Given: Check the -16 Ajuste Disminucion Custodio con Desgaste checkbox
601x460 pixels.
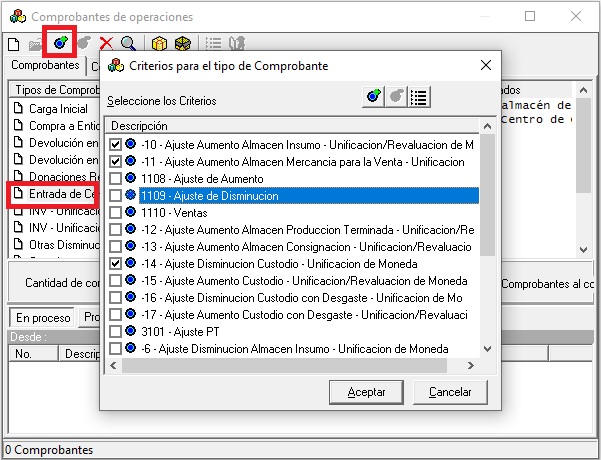Looking at the screenshot, I should [x=115, y=297].
